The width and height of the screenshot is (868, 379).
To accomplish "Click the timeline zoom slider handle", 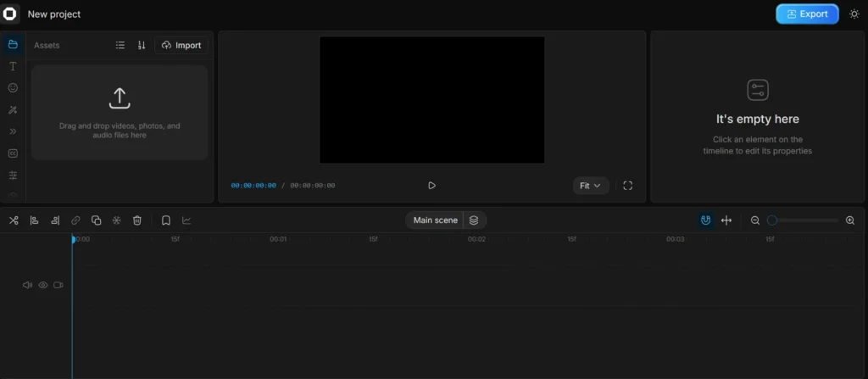I will click(771, 220).
